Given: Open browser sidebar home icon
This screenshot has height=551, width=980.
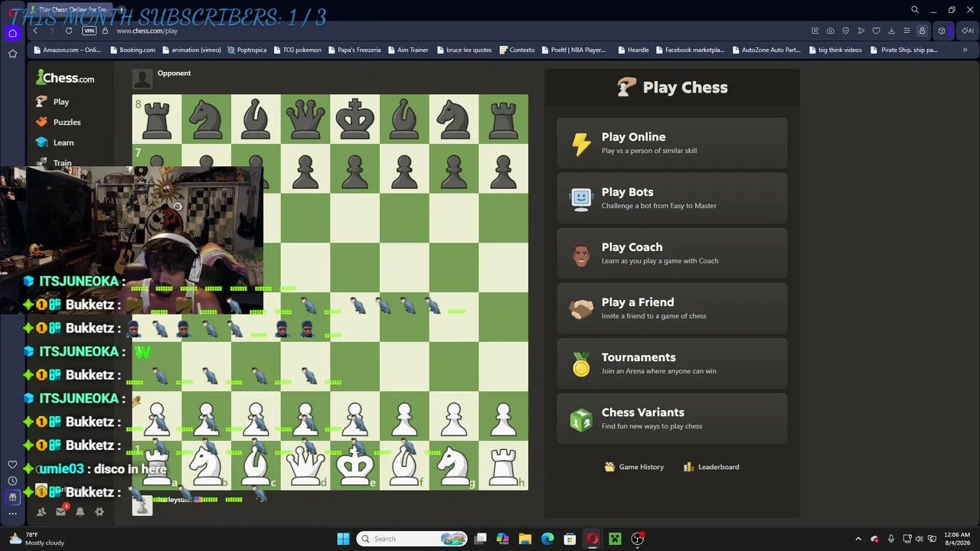Looking at the screenshot, I should coord(12,33).
